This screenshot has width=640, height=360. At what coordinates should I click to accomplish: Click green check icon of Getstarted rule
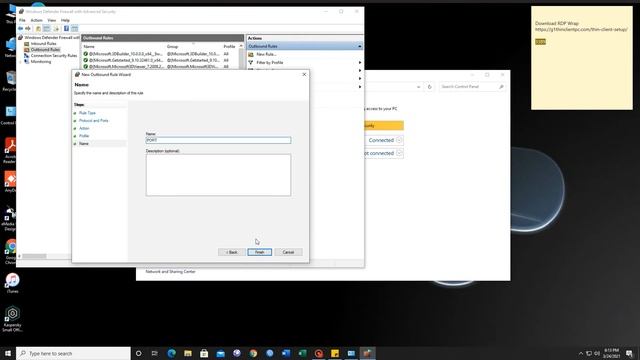pyautogui.click(x=86, y=60)
